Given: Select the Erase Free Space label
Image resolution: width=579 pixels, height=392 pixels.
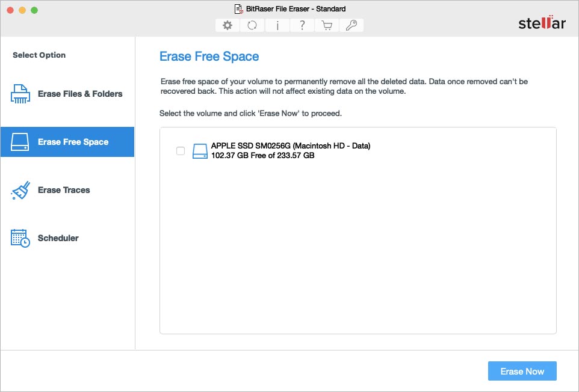Looking at the screenshot, I should coord(73,142).
